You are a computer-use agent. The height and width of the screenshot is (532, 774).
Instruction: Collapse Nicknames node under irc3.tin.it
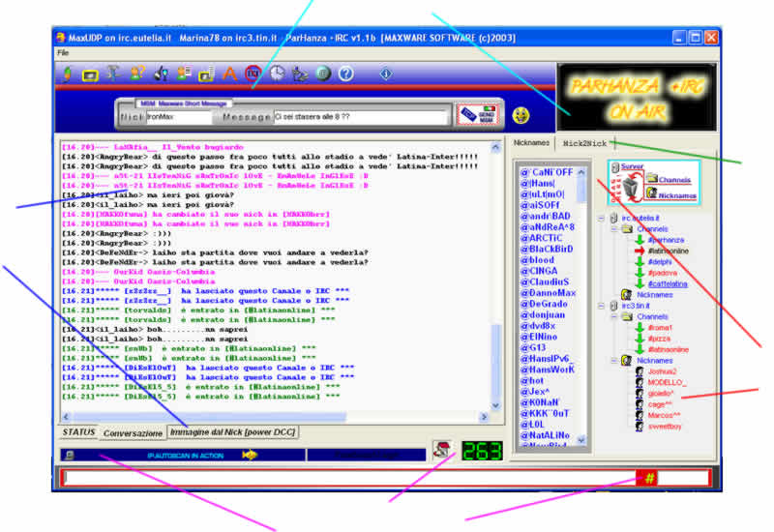click(614, 361)
